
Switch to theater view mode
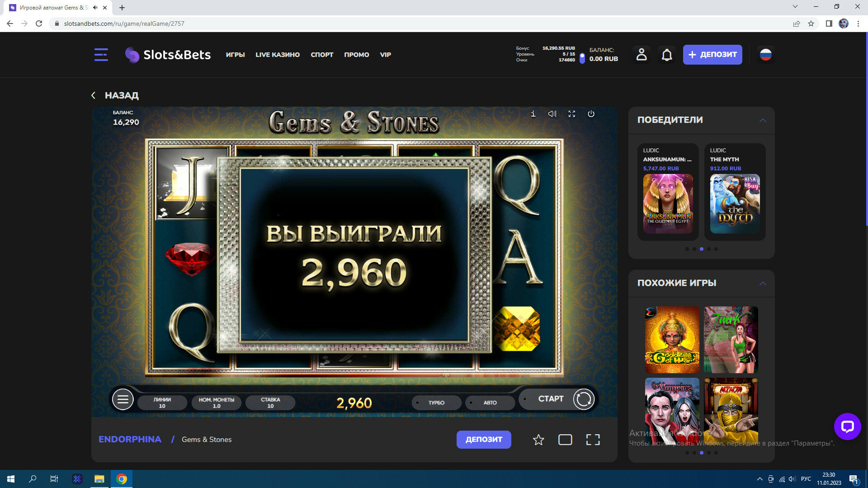tap(565, 440)
